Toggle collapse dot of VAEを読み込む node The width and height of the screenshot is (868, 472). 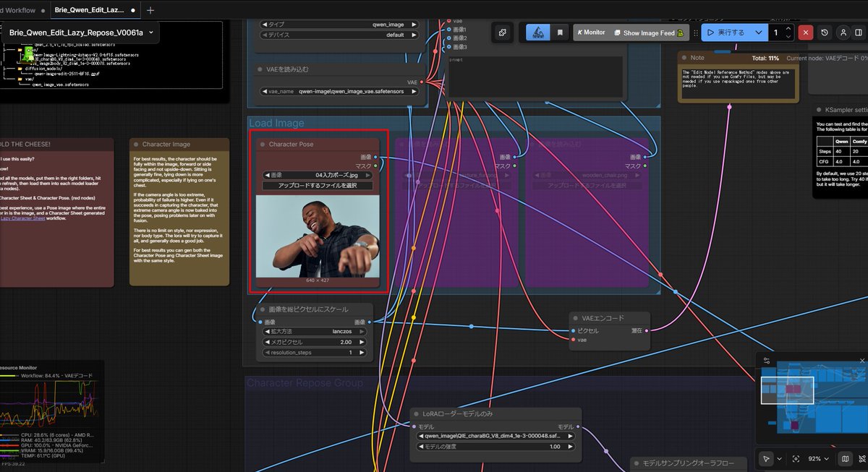coord(260,69)
